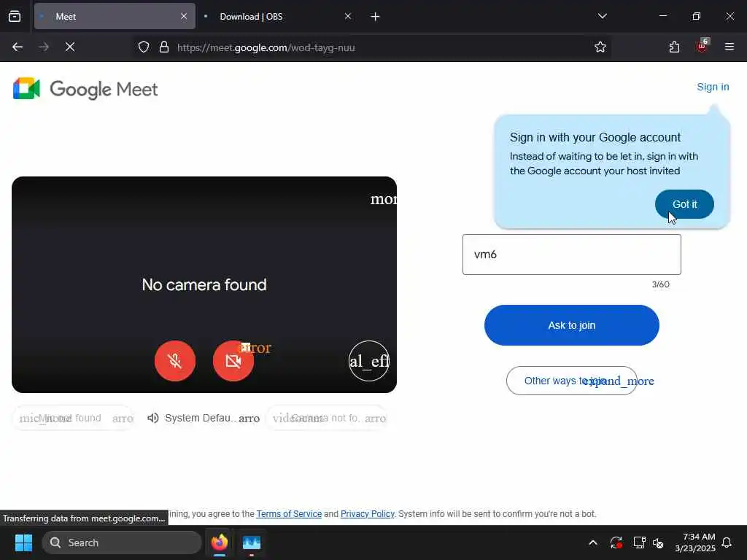Click Sign in with your Google account heading
747x560 pixels.
595,138
